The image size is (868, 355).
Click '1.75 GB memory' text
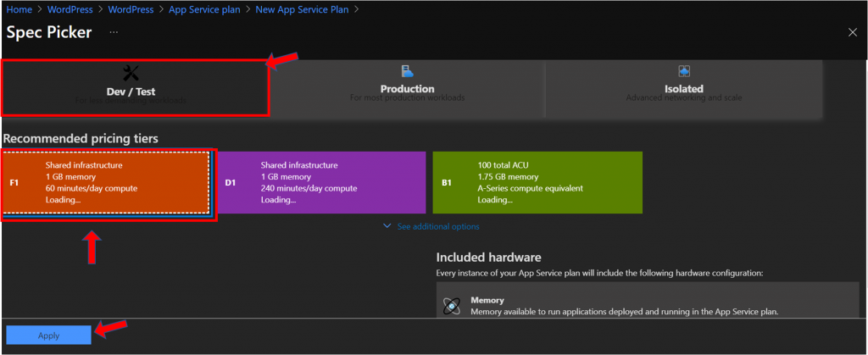coord(508,177)
